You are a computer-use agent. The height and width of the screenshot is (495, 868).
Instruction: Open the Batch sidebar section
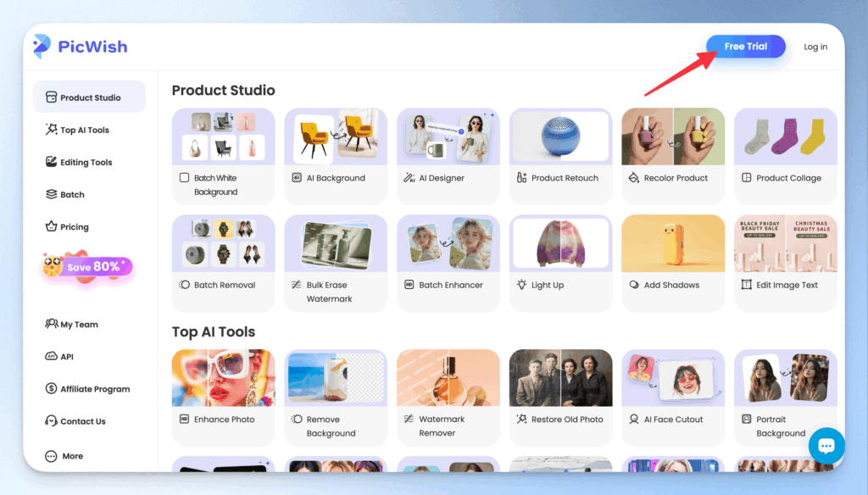[71, 194]
